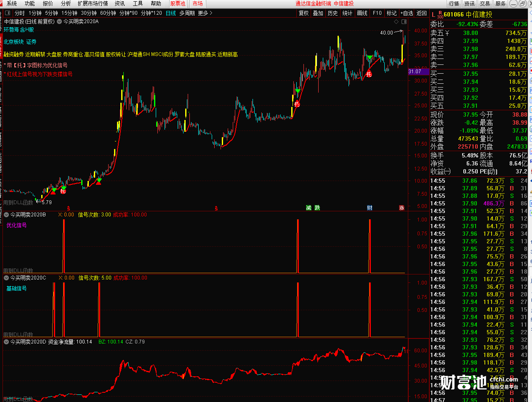Open the 功能 menu
This screenshot has width=532, height=402.
[x=30, y=3]
